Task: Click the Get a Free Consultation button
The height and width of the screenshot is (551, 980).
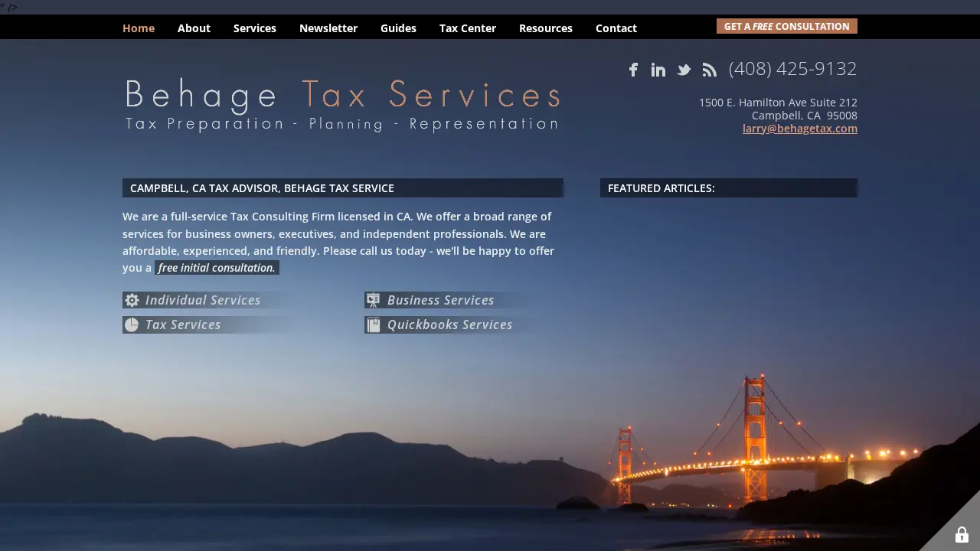Action: [787, 26]
